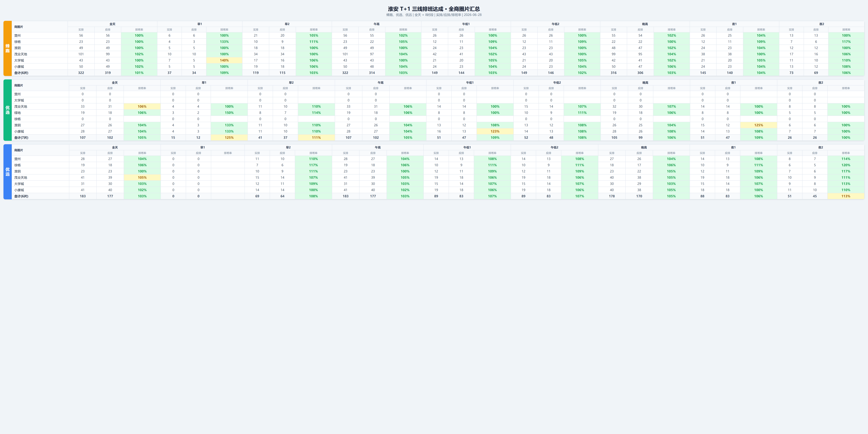Click the 午高 column header in 蜂跑 table

[x=376, y=24]
